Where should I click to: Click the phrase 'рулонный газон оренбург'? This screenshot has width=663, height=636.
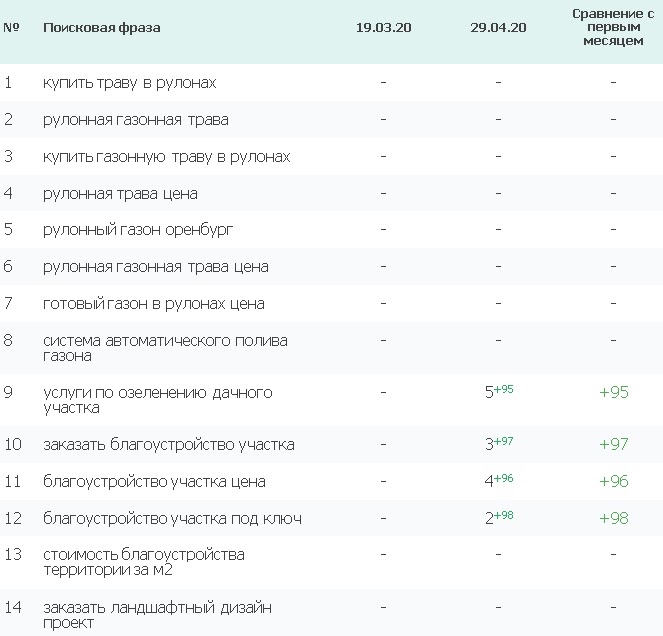click(138, 230)
